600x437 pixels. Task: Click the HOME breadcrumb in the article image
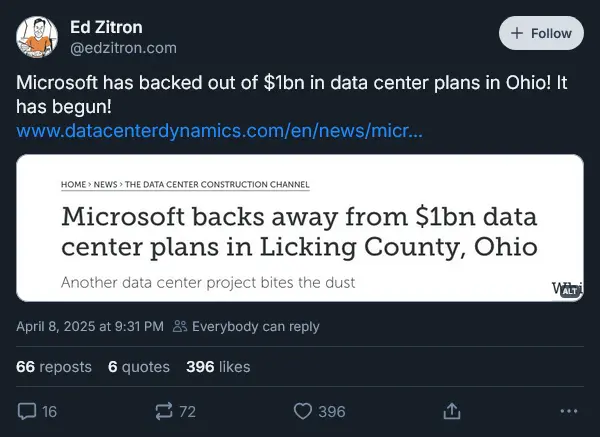(x=73, y=184)
